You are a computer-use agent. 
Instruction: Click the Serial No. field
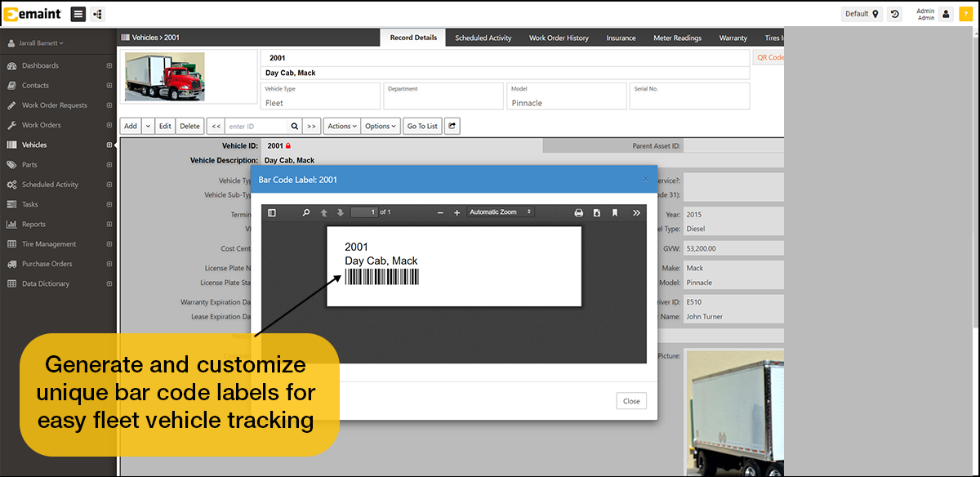690,96
